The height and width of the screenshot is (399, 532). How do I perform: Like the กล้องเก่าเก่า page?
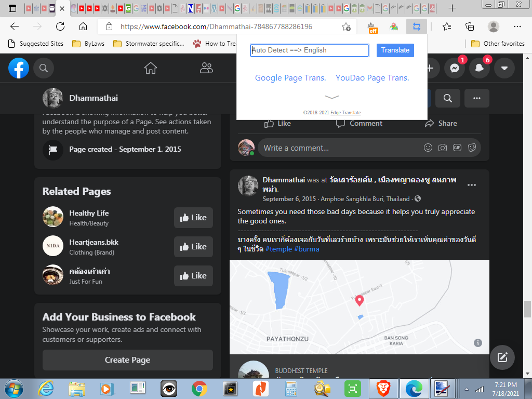pos(193,276)
